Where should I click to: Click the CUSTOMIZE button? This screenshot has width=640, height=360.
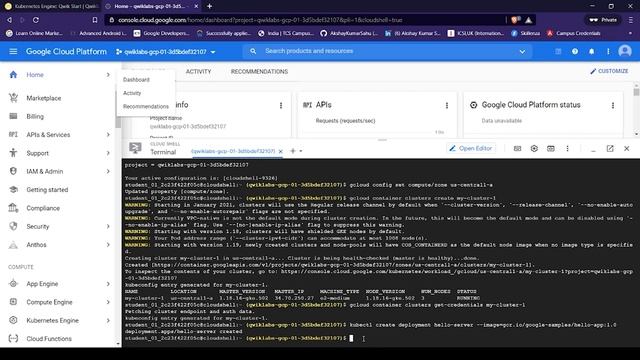609,71
